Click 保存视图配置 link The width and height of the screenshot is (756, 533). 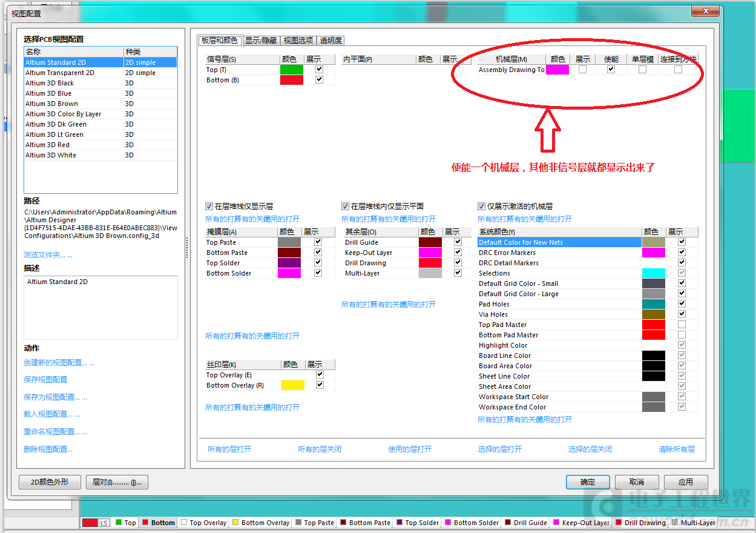(45, 380)
